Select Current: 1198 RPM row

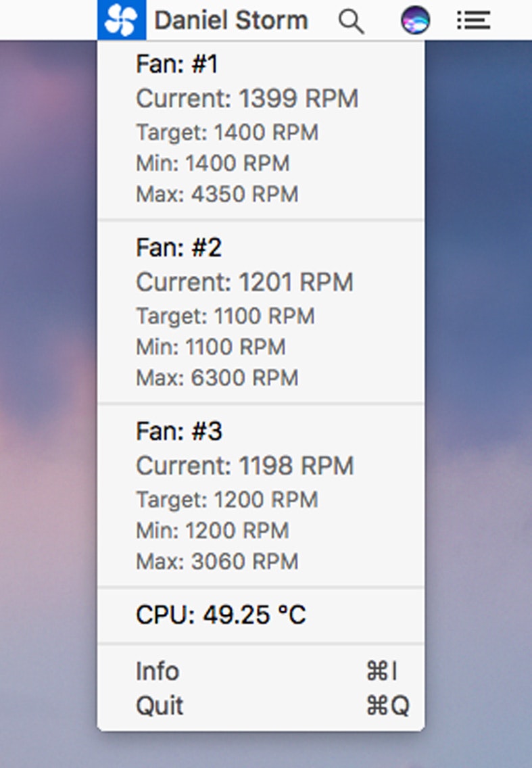click(x=245, y=466)
